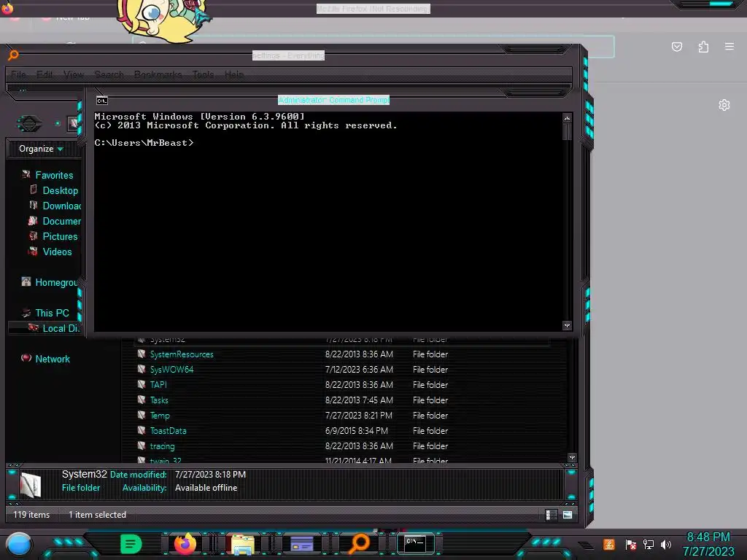Select Favorites in Explorer navigation pane
Image resolution: width=747 pixels, height=560 pixels.
(x=54, y=175)
